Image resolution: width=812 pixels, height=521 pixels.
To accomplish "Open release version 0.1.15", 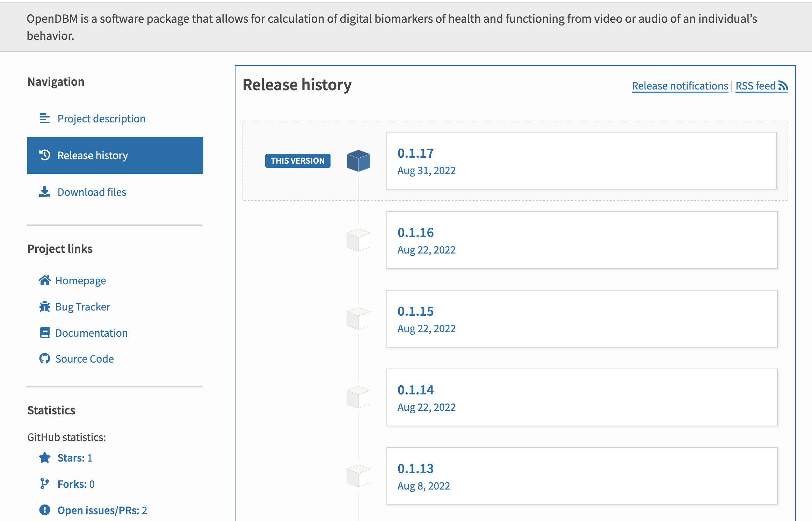I will click(582, 319).
